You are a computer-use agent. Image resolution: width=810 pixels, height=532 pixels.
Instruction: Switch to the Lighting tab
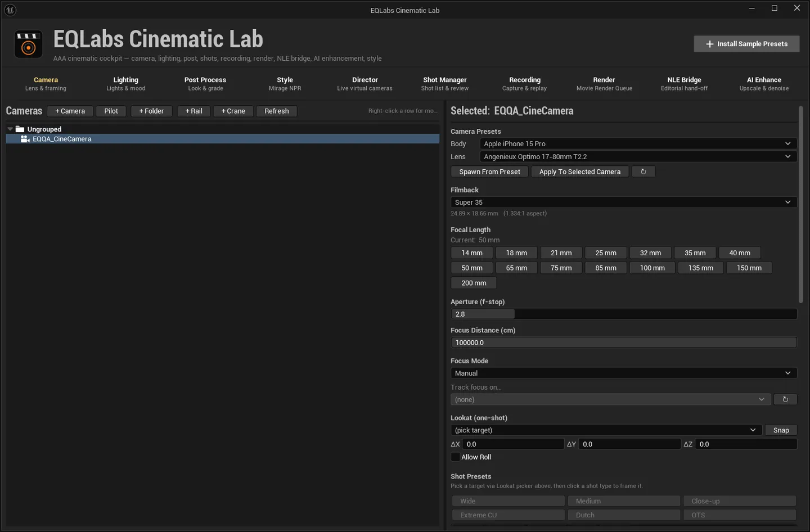click(x=126, y=84)
